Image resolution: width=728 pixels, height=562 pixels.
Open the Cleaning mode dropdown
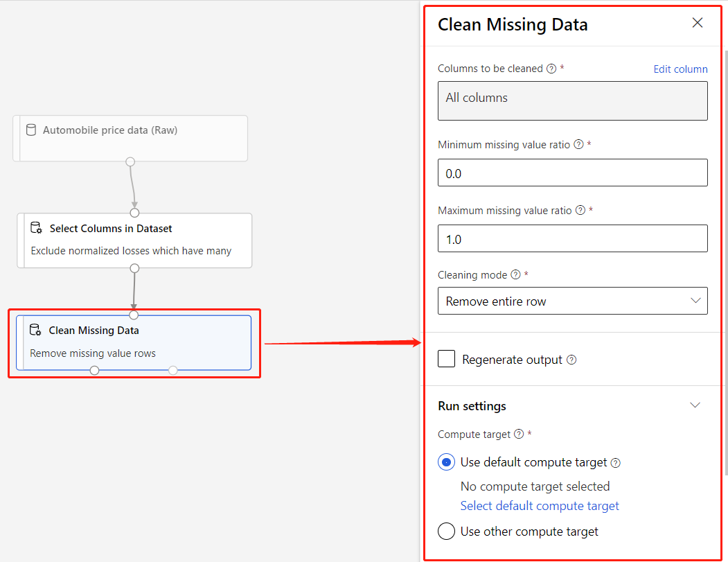point(572,301)
